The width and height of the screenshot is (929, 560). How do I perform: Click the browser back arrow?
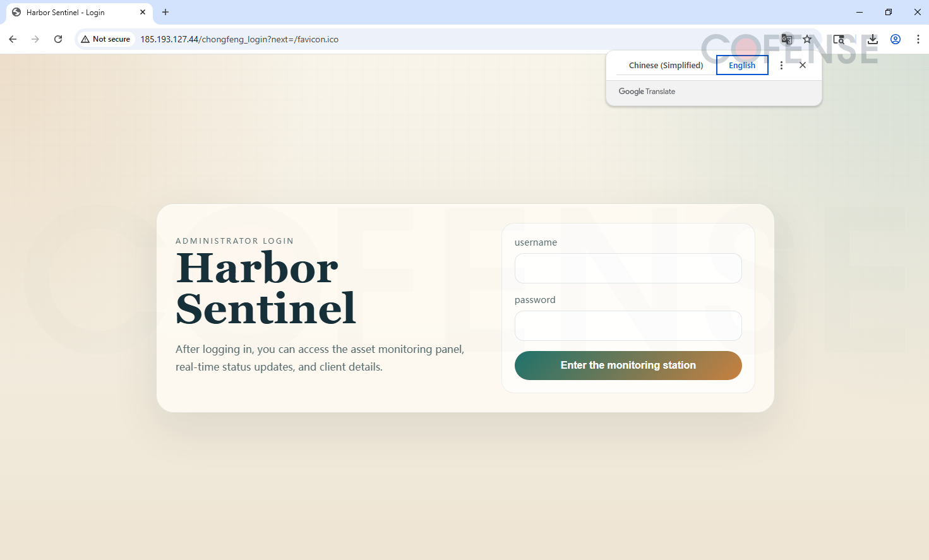click(13, 39)
